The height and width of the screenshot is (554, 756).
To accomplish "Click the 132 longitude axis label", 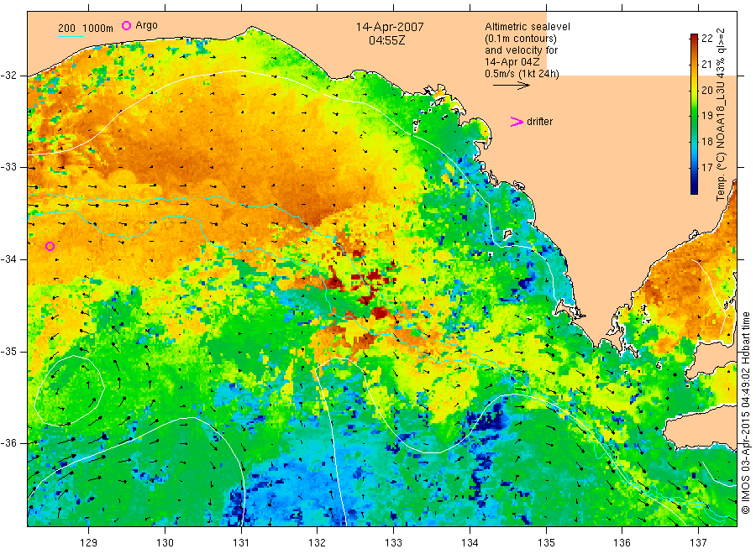I will 318,543.
